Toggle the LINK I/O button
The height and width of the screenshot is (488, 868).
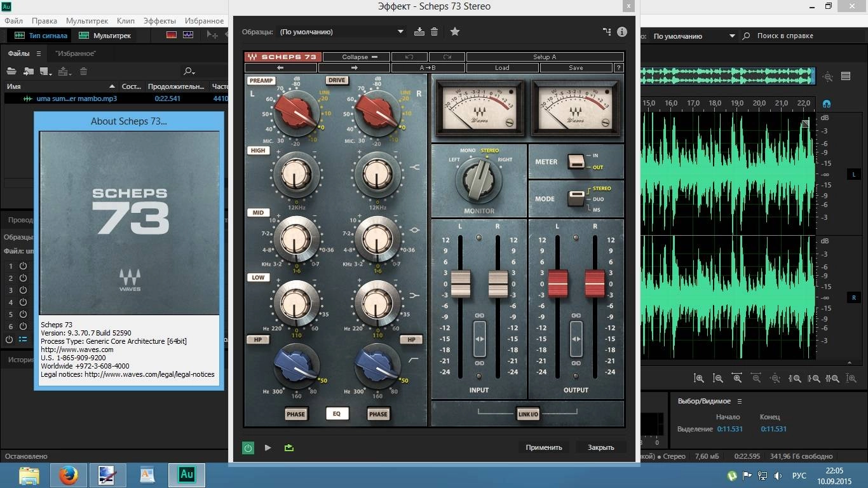tap(528, 413)
